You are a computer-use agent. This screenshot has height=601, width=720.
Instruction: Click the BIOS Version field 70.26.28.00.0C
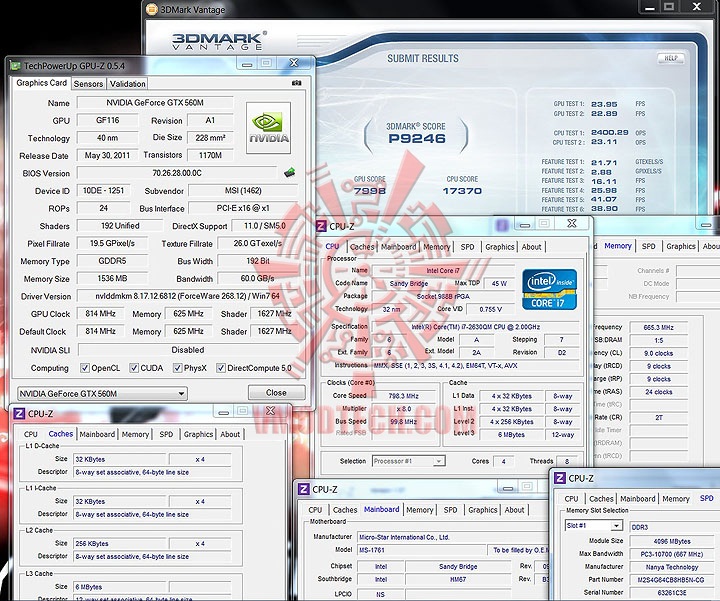point(177,173)
